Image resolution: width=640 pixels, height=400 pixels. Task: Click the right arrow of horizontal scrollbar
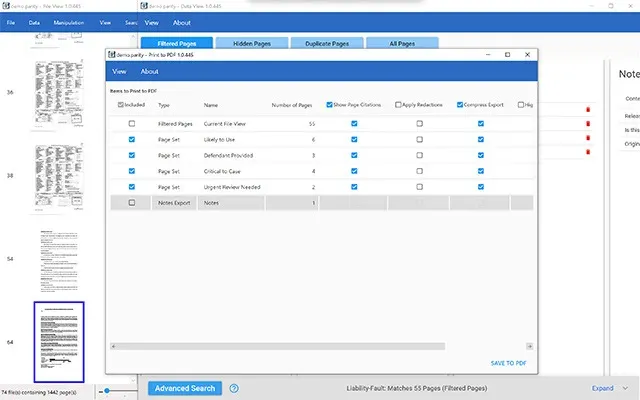[529, 346]
